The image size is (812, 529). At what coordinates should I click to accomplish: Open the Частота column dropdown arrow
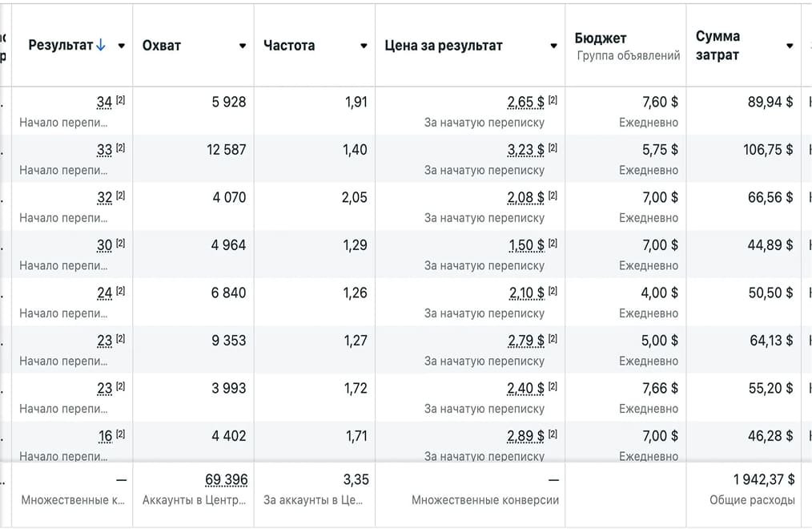(364, 46)
